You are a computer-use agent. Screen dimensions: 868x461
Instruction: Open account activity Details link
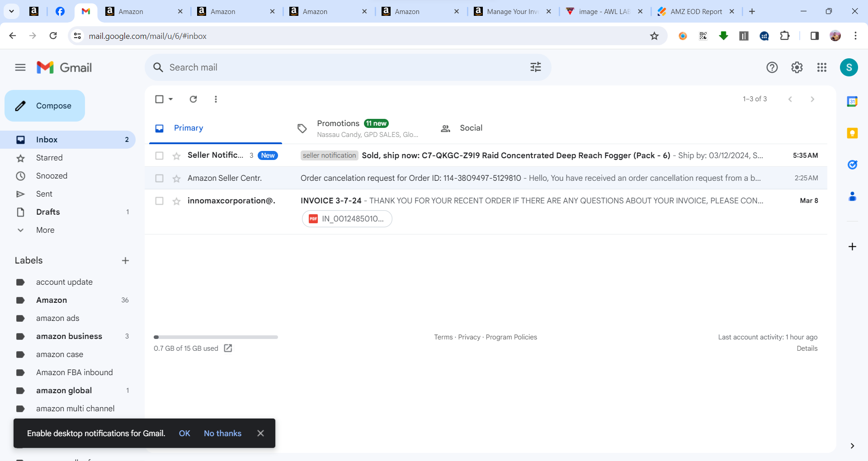(807, 348)
